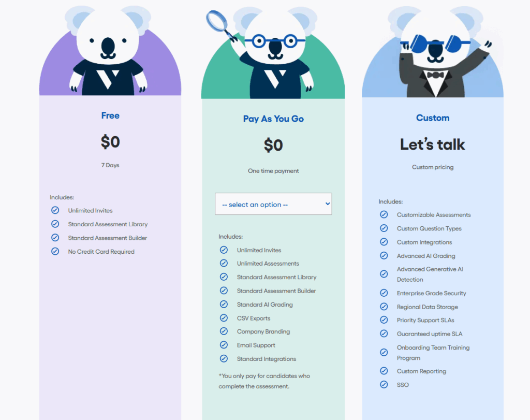Image resolution: width=530 pixels, height=420 pixels.
Task: Click checkmark icon beside Standard Integrations
Action: click(x=224, y=358)
